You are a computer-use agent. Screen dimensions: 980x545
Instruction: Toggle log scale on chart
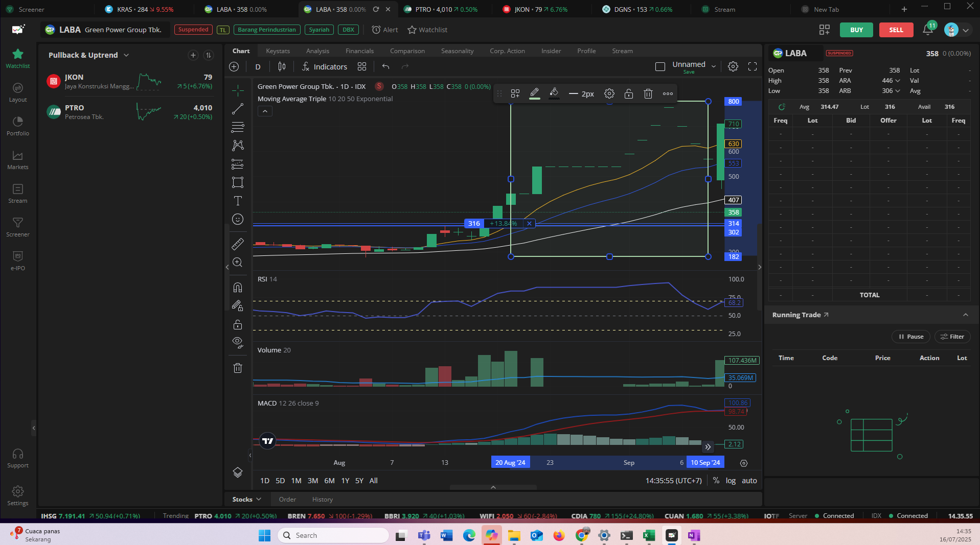point(731,481)
